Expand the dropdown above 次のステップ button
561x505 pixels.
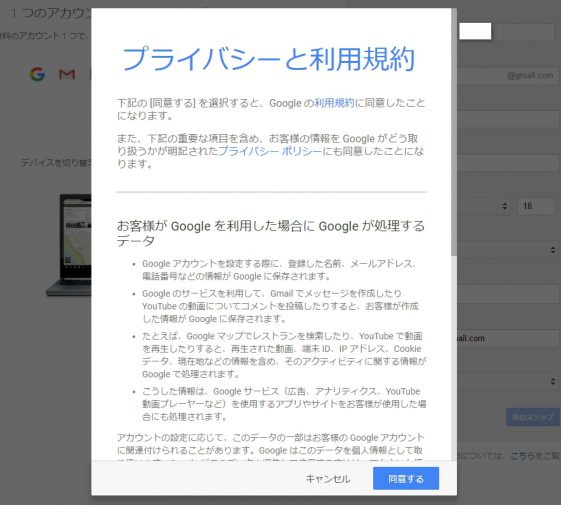pos(508,381)
